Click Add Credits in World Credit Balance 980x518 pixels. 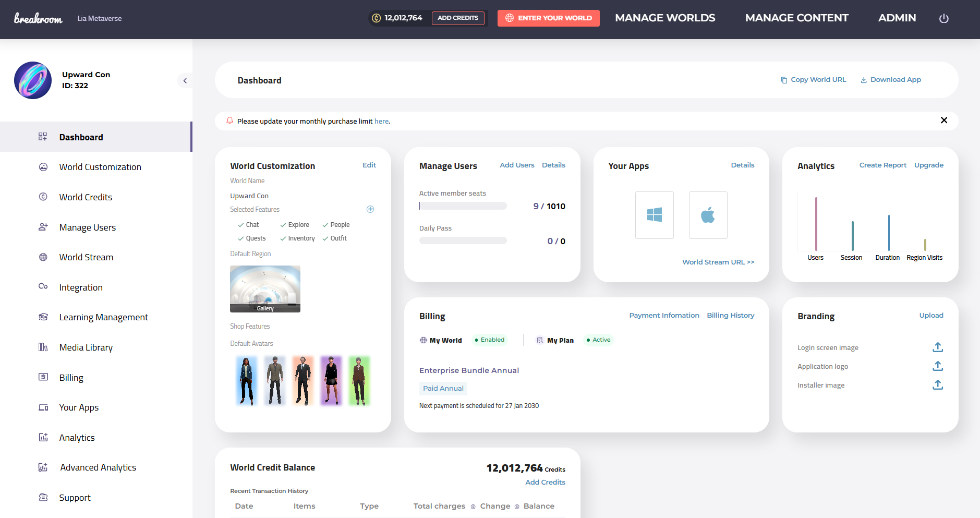click(545, 483)
